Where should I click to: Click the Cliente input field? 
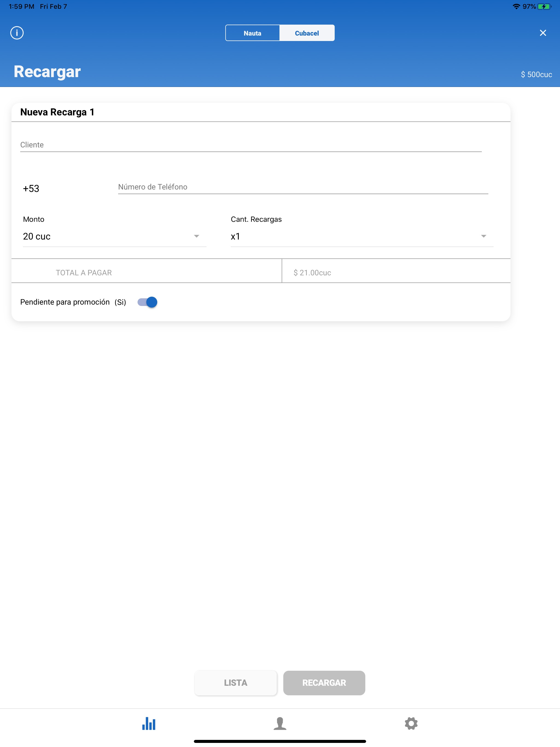[251, 145]
